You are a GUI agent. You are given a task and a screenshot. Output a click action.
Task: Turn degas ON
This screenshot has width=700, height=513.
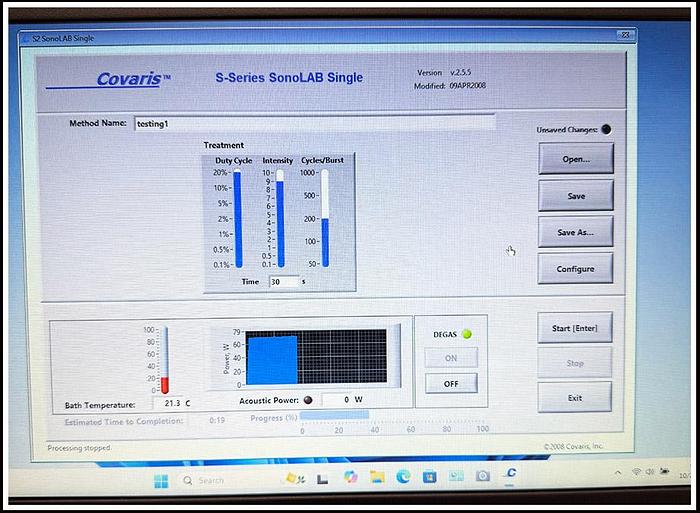[451, 358]
